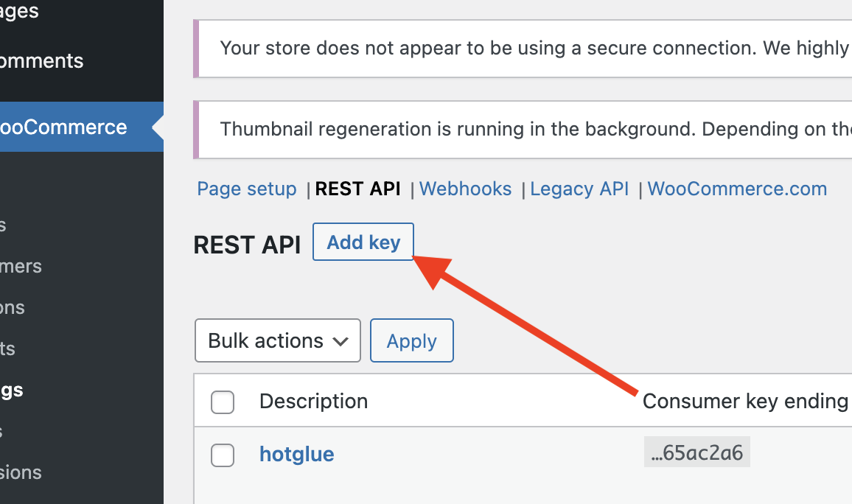This screenshot has width=852, height=504.
Task: Check the select-all checkbox beside Description
Action: point(223,402)
